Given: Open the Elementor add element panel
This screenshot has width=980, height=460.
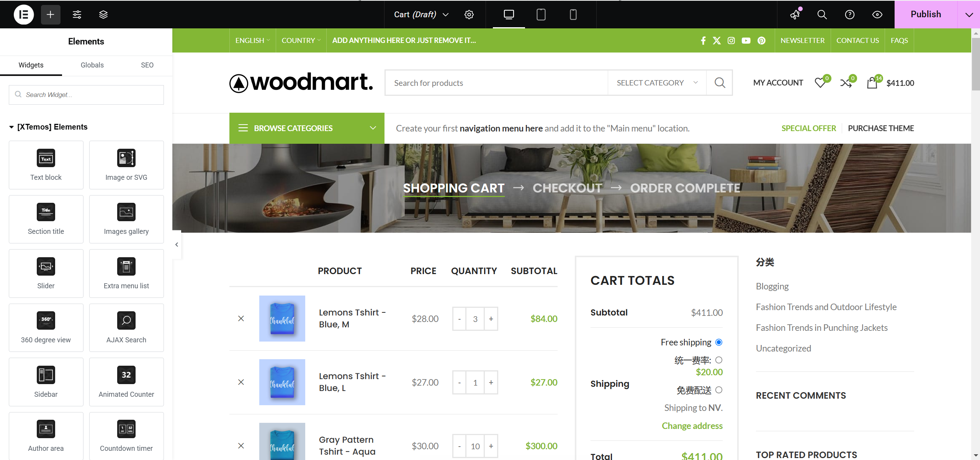Looking at the screenshot, I should 51,15.
